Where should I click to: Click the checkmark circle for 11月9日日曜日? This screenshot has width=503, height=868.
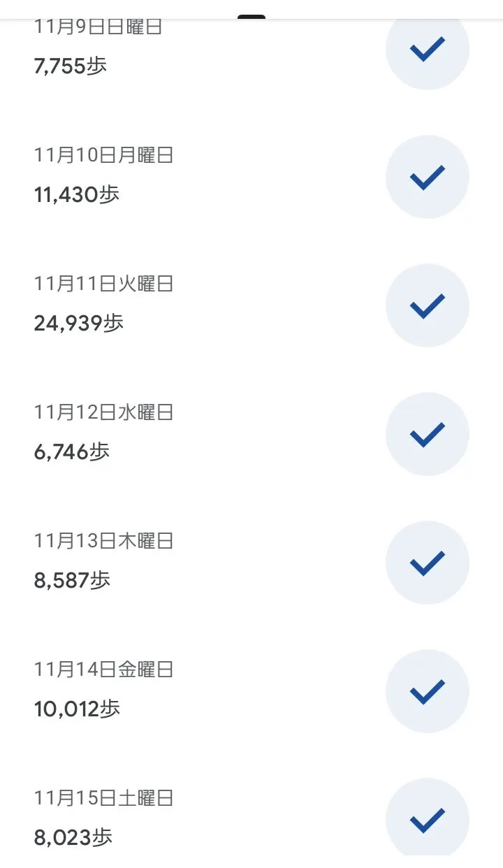(x=427, y=50)
